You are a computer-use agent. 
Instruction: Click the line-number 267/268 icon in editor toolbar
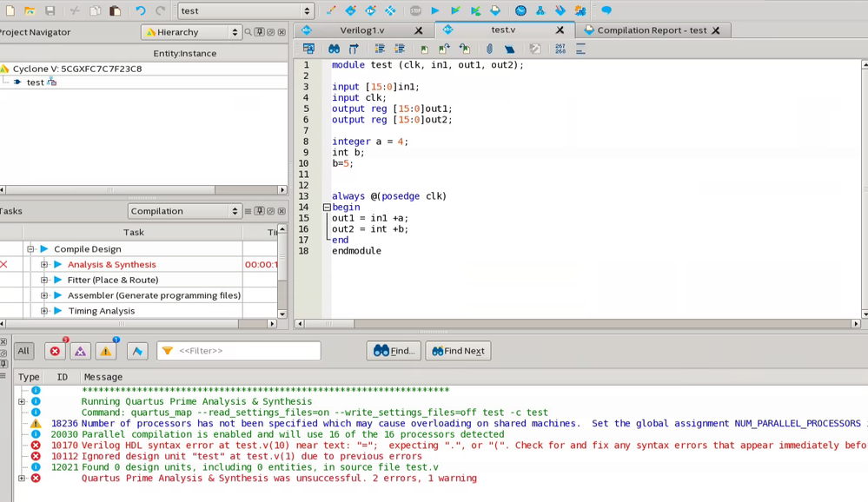(x=560, y=50)
